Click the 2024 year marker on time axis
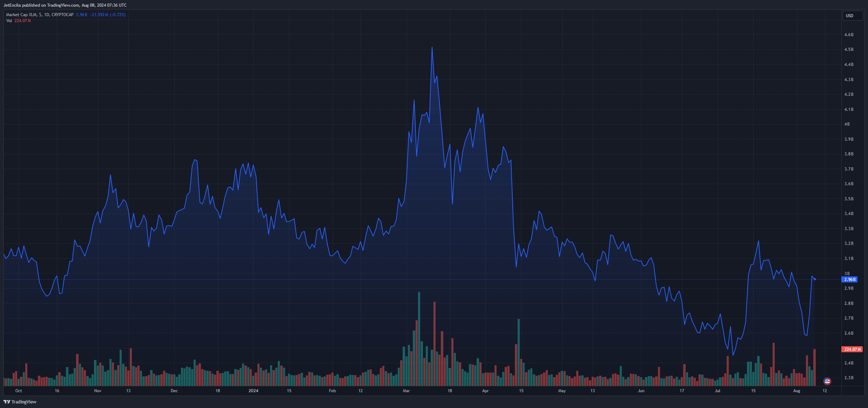The height and width of the screenshot is (408, 868). [253, 391]
